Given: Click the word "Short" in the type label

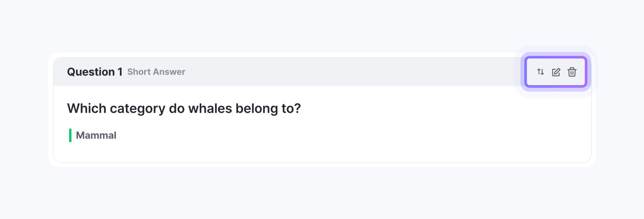Looking at the screenshot, I should pyautogui.click(x=139, y=72).
